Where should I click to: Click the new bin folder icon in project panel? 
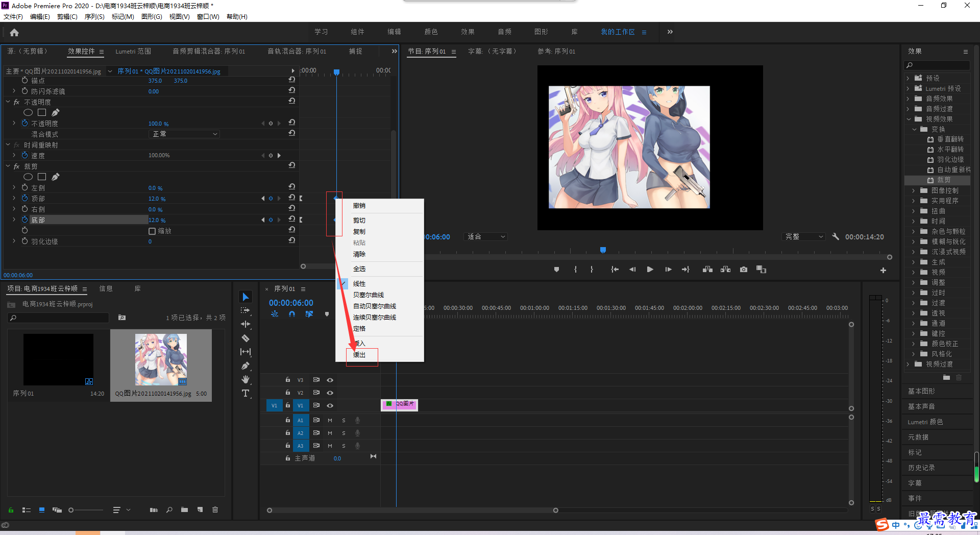(184, 509)
